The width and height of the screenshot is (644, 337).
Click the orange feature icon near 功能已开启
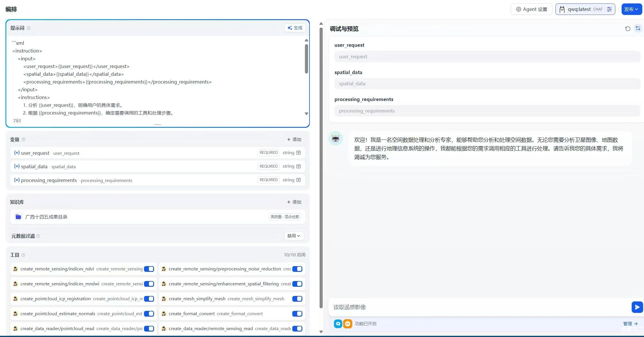[347, 324]
